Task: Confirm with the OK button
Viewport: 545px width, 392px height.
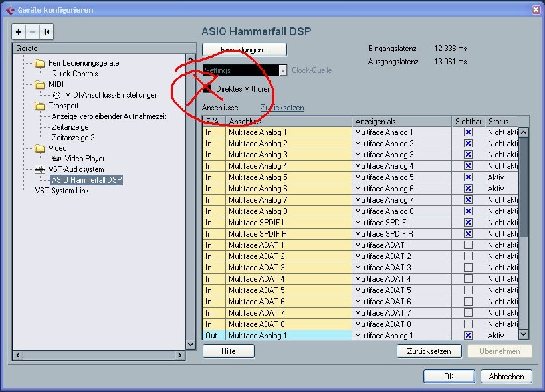Action: (x=449, y=376)
